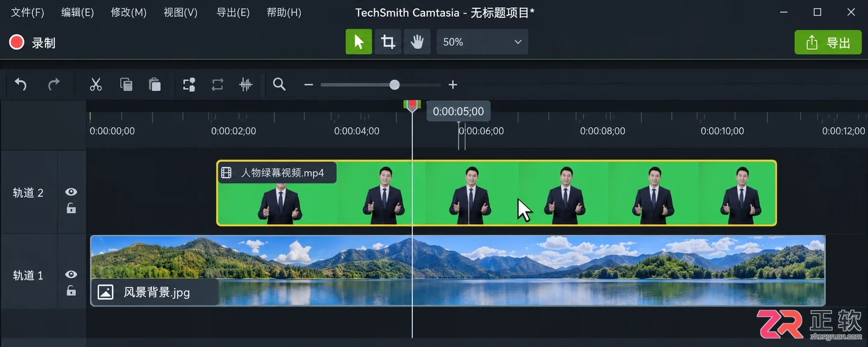868x347 pixels.
Task: Select the 轨道 2 track label
Action: (x=28, y=193)
